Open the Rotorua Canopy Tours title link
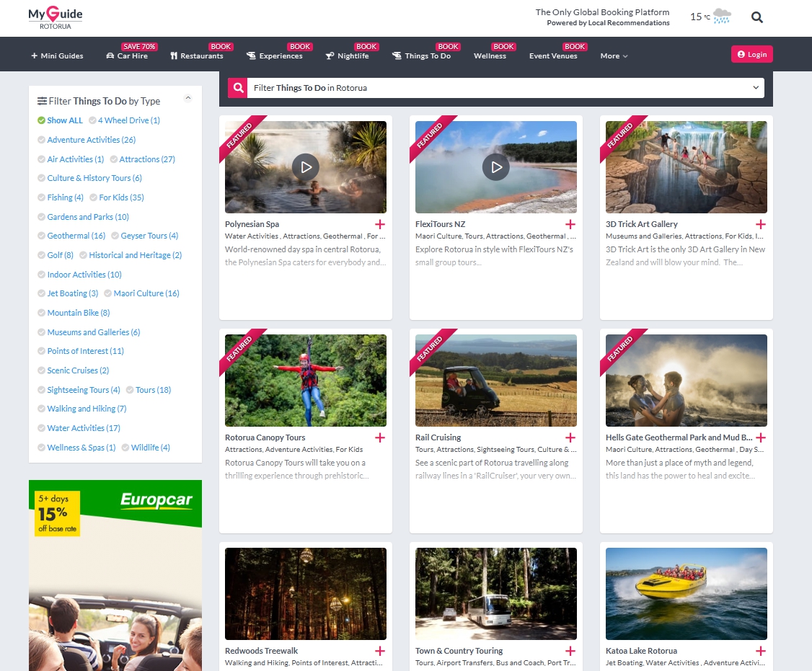 (x=265, y=437)
